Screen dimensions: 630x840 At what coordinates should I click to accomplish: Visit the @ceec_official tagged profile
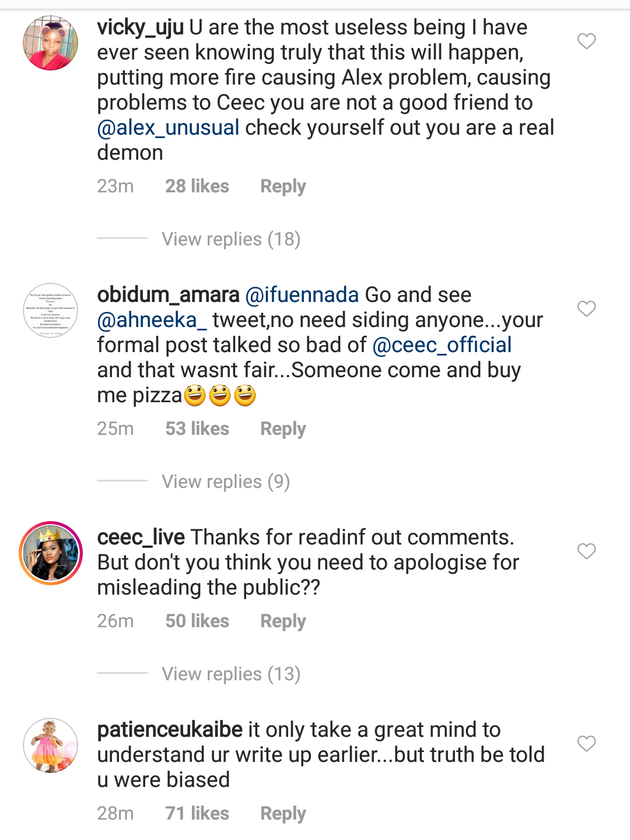click(x=442, y=345)
